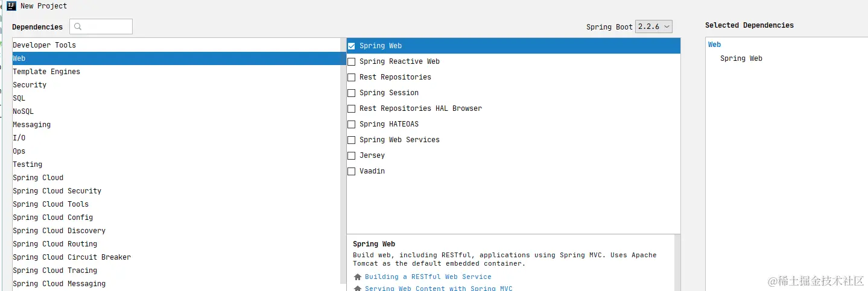Screen dimensions: 868x291
Task: Enable the Spring Reactive Web checkbox
Action: point(352,61)
